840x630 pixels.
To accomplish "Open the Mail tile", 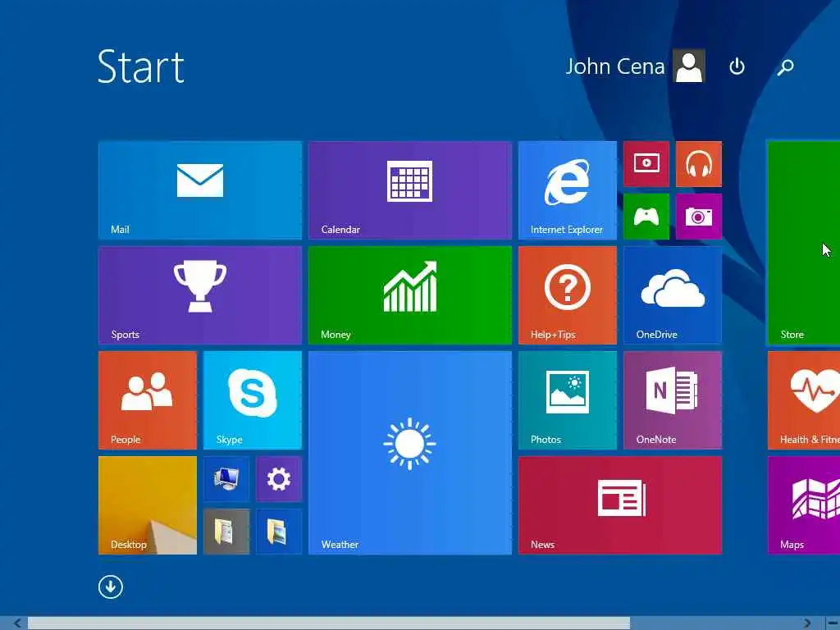I will pyautogui.click(x=200, y=190).
